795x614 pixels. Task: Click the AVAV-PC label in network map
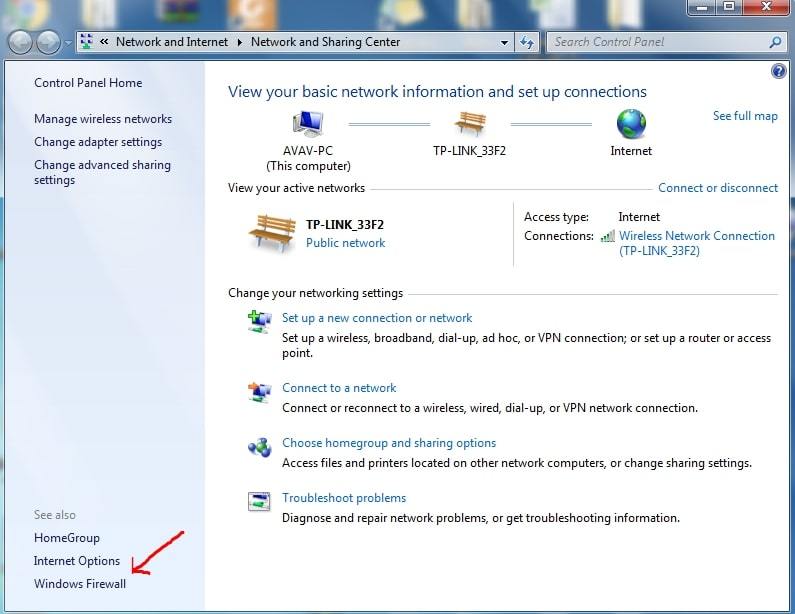[308, 151]
